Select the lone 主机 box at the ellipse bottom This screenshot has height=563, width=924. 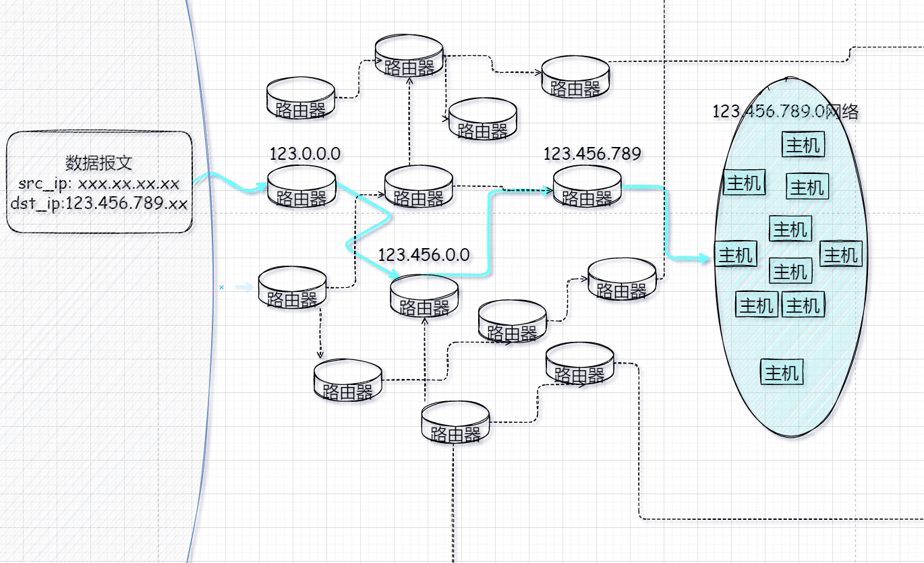(782, 372)
